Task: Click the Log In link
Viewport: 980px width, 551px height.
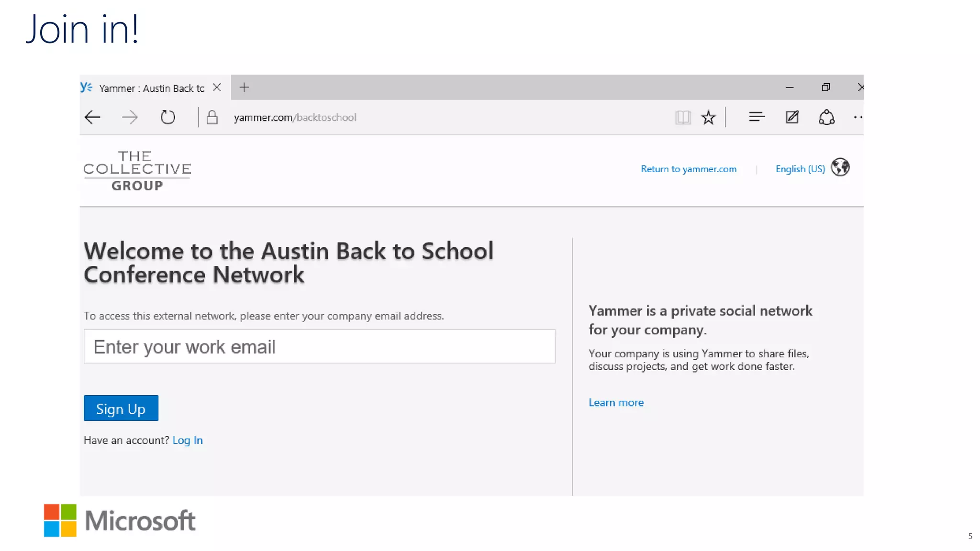Action: [188, 440]
